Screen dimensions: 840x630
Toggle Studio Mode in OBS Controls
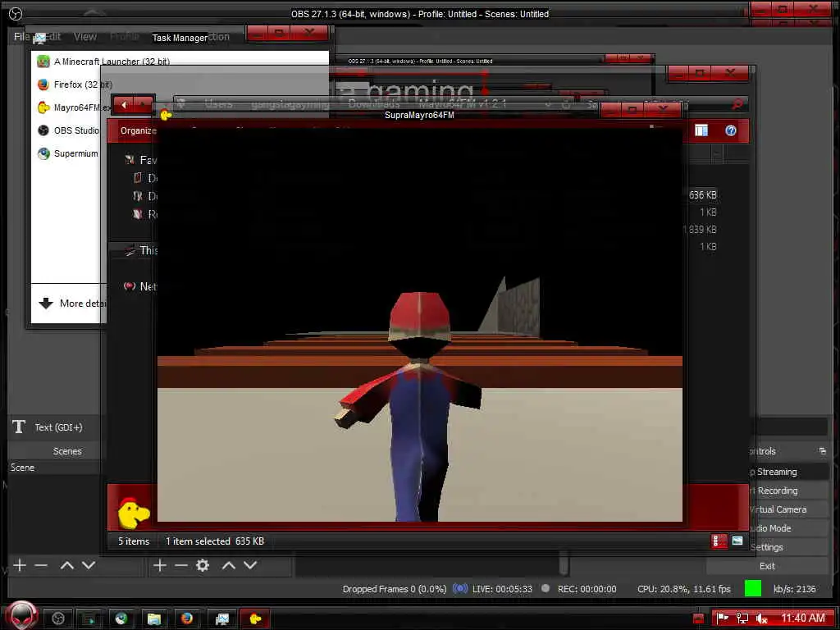788,527
